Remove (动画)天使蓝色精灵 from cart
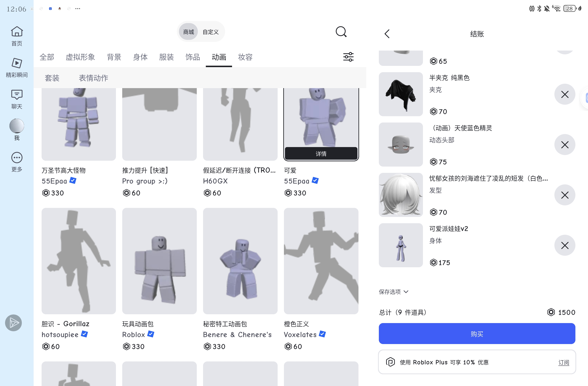Screen dimensions: 588x386 tap(564, 145)
